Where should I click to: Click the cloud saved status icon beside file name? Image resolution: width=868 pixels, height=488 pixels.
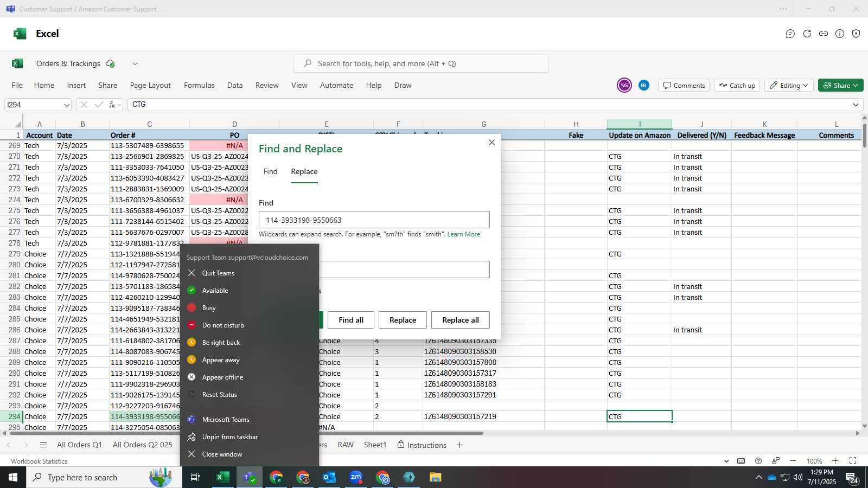111,63
